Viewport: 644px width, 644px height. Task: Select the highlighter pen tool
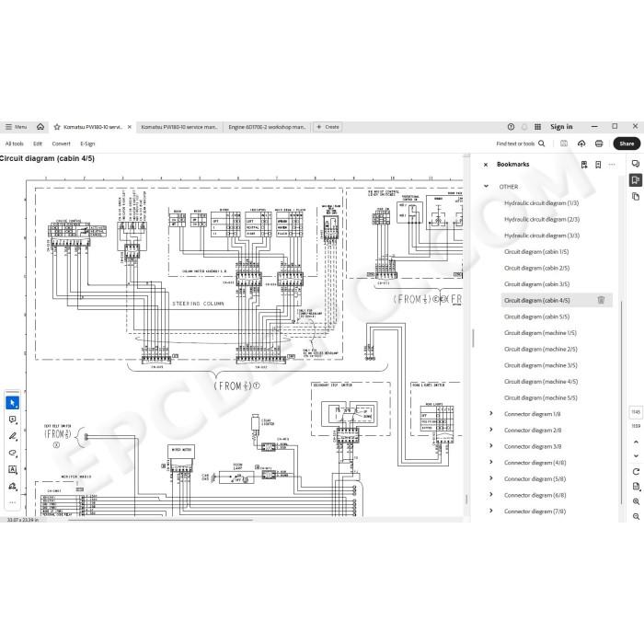coord(12,436)
